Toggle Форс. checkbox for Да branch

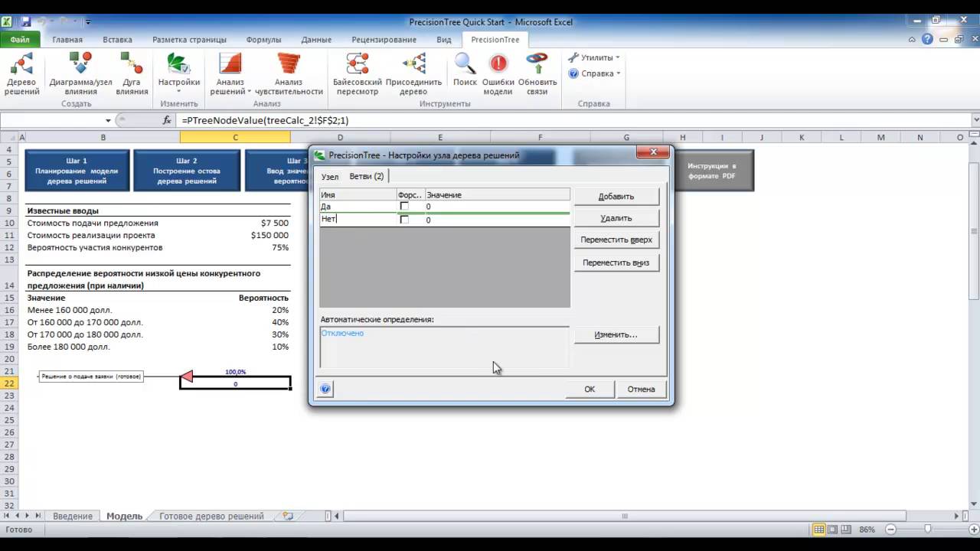(x=404, y=207)
